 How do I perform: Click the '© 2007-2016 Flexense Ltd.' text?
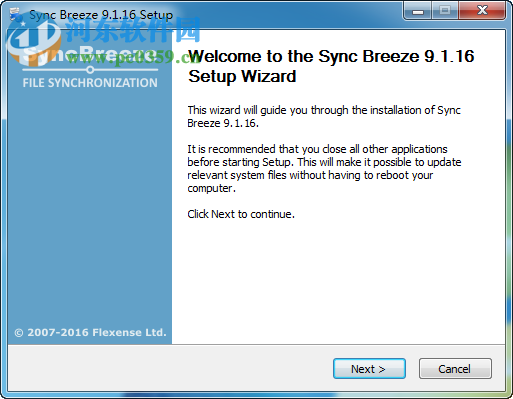90,332
